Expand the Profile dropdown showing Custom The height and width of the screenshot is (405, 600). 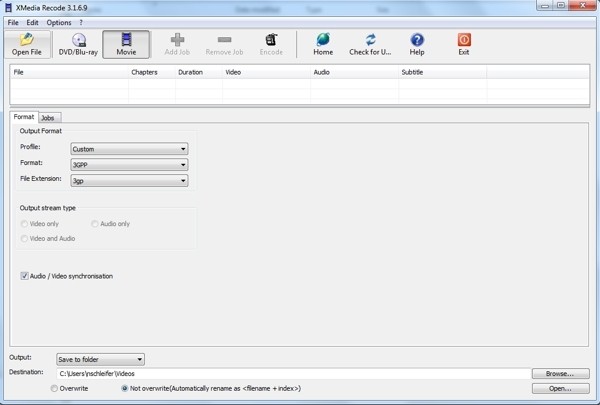129,149
